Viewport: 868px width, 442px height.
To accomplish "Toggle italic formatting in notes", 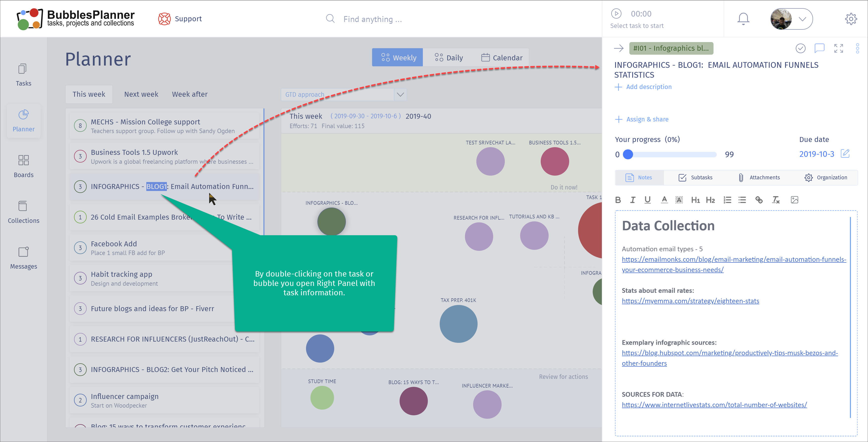I will coord(633,200).
